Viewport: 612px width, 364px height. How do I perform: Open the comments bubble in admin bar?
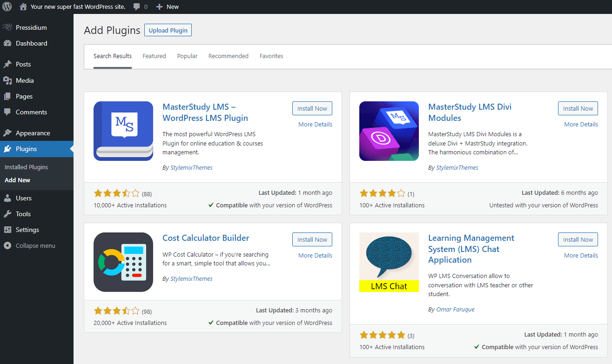click(x=137, y=7)
